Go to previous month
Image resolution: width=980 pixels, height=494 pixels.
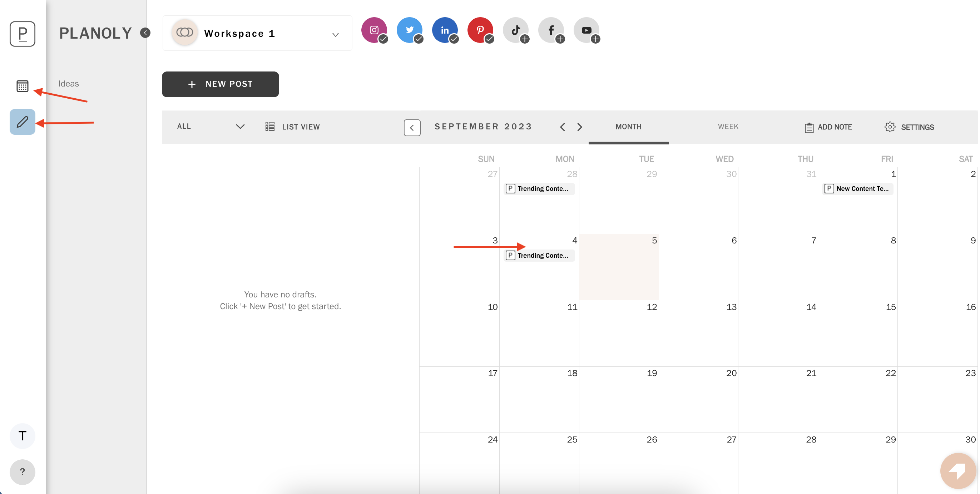pyautogui.click(x=562, y=127)
